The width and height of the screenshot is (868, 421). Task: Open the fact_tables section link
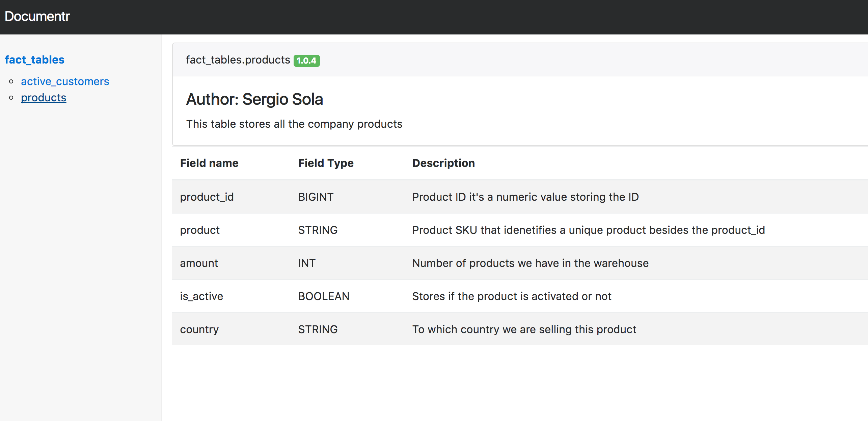(34, 60)
